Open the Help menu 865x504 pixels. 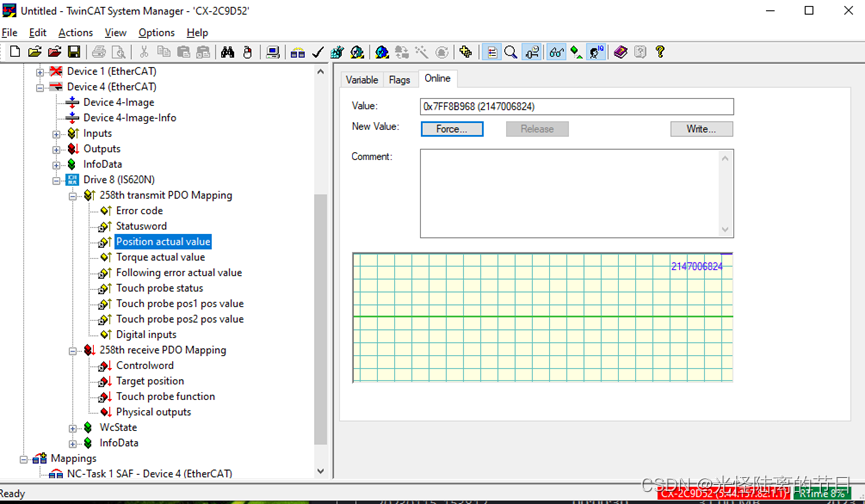pyautogui.click(x=197, y=33)
